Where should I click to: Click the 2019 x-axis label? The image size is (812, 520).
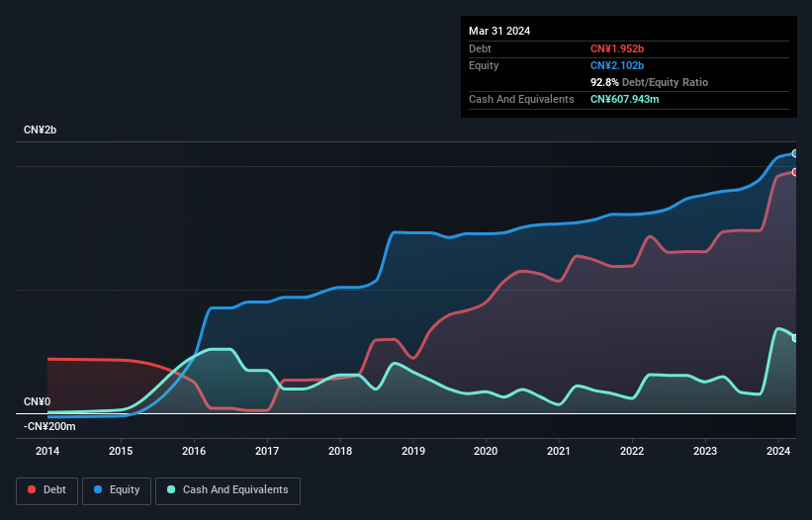click(x=413, y=451)
